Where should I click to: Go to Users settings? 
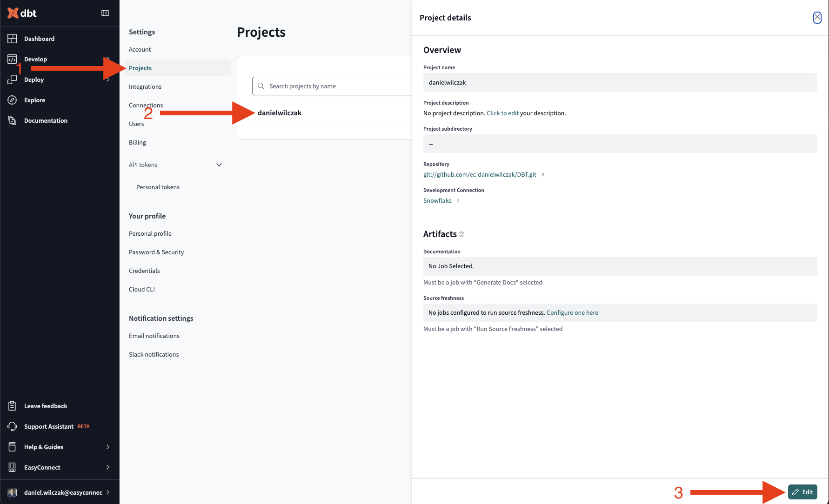(136, 124)
